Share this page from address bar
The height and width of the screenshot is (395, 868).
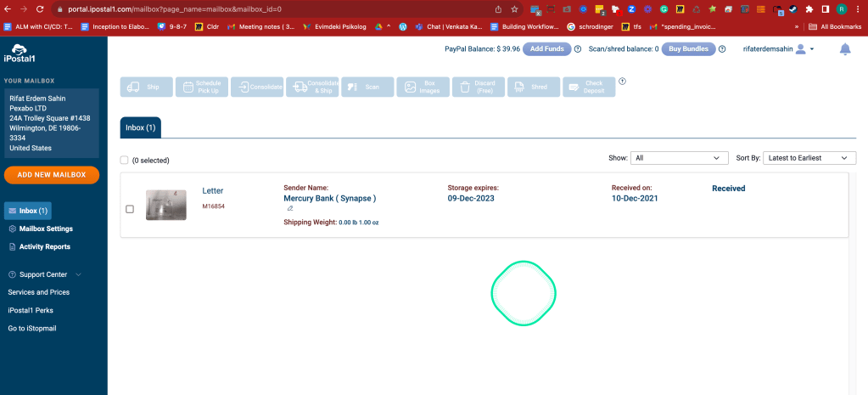(x=498, y=8)
